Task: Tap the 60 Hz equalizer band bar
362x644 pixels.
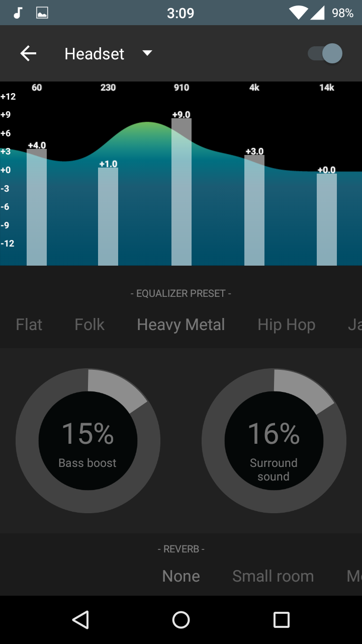Action: 37,207
